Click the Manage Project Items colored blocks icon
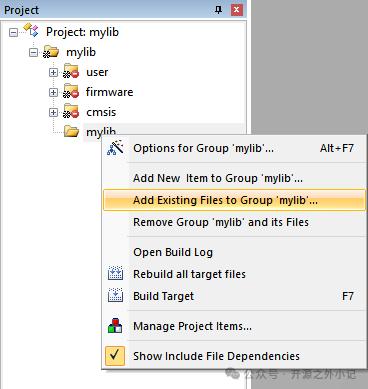 coord(115,326)
